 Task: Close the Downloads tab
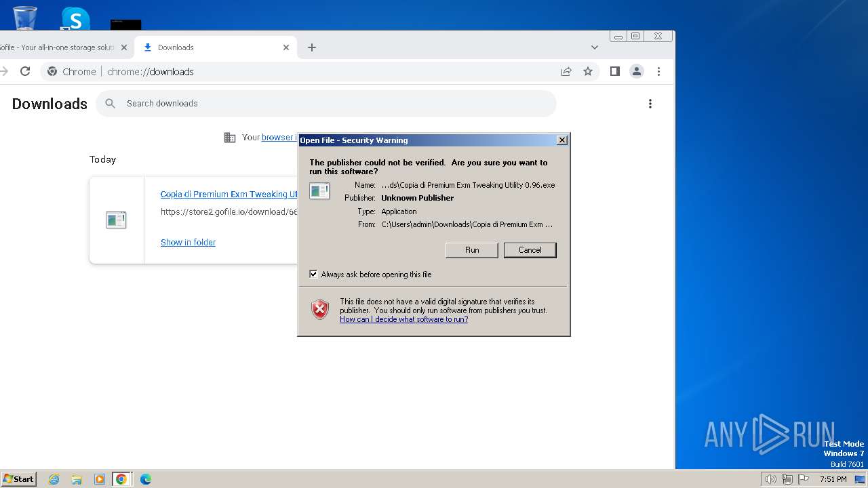285,47
